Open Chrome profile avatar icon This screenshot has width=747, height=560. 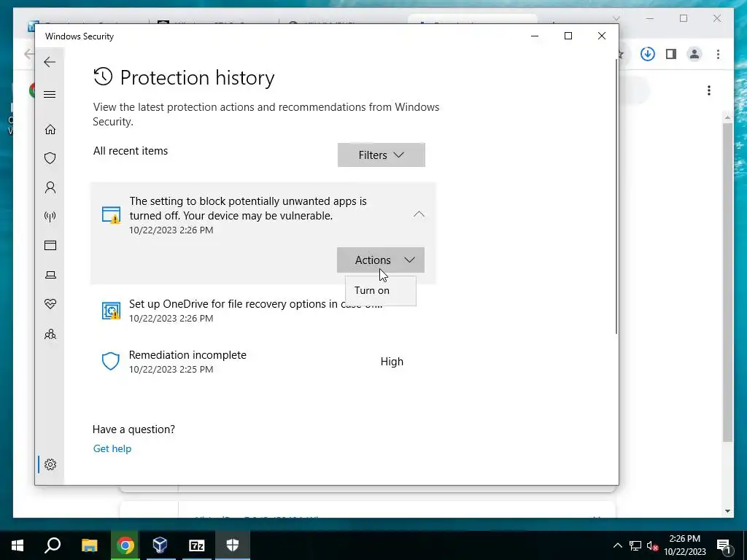(x=694, y=54)
